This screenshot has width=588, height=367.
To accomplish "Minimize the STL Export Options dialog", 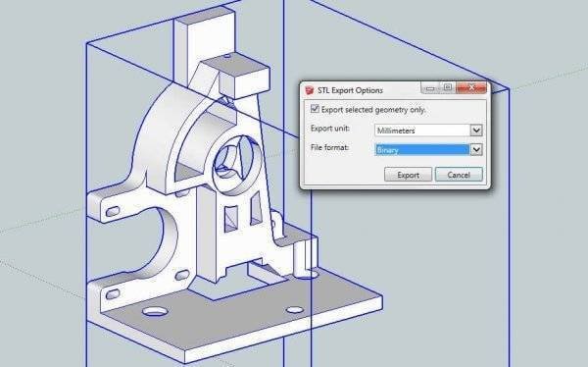I will click(430, 88).
